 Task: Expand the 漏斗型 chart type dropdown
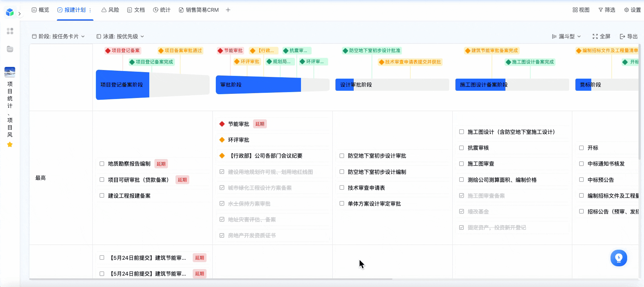click(566, 36)
